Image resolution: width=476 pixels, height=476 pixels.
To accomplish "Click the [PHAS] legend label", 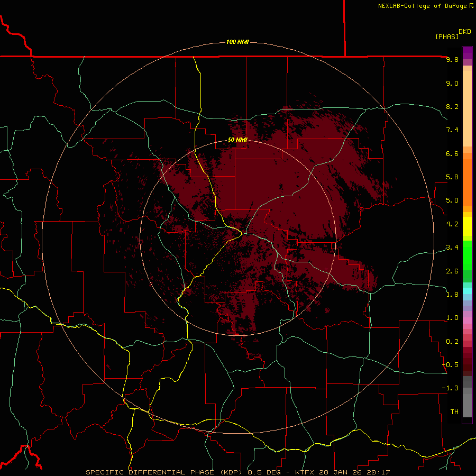I will point(447,36).
